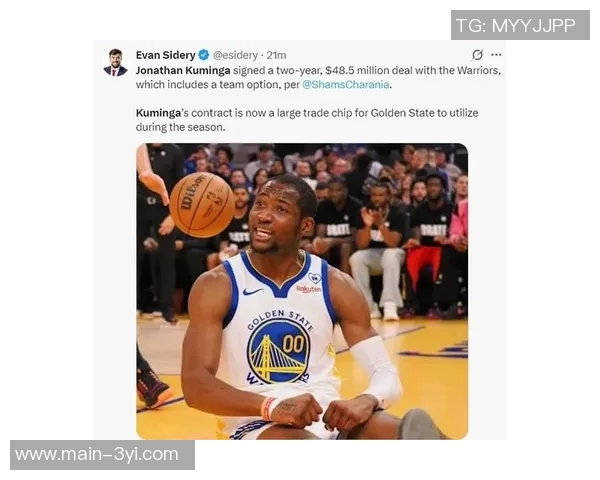
Task: Follow the @ShamsCharania mention link
Action: tap(346, 84)
